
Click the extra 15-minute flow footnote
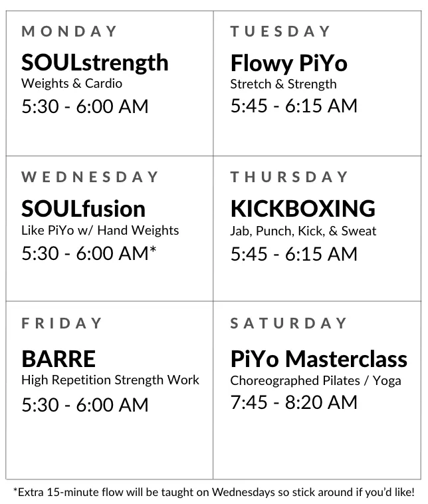213,492
